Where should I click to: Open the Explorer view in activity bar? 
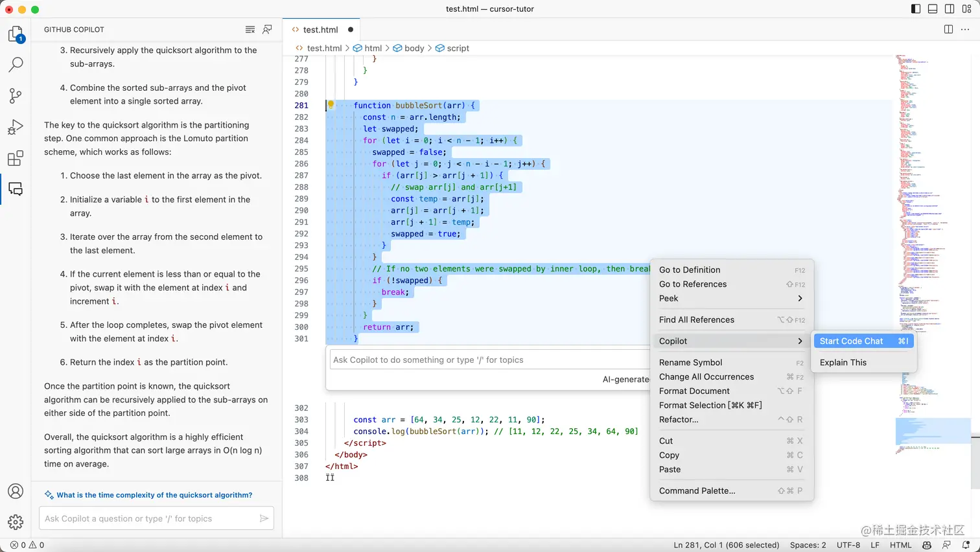(x=16, y=34)
